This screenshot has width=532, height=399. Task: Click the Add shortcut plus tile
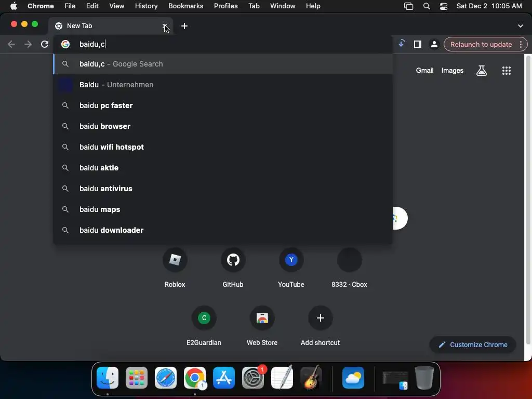320,326
